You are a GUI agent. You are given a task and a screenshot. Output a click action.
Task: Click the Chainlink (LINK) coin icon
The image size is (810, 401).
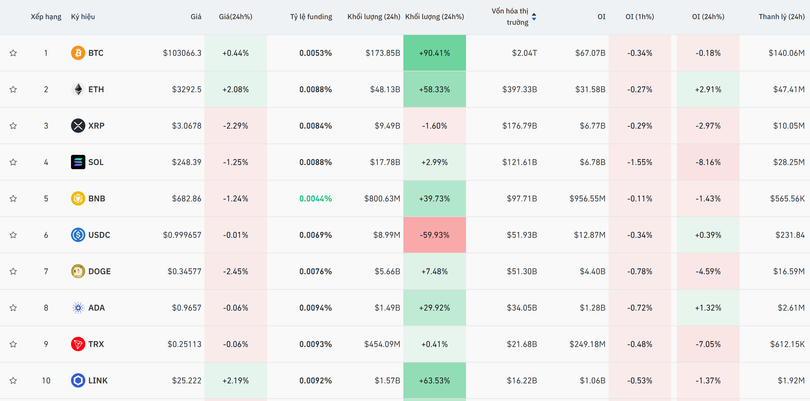click(78, 380)
